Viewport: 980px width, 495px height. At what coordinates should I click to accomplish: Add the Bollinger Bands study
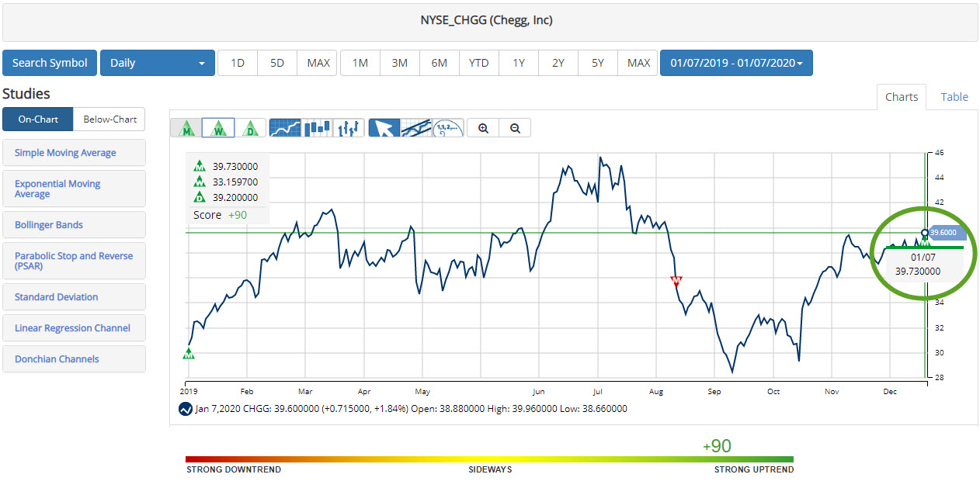[74, 225]
